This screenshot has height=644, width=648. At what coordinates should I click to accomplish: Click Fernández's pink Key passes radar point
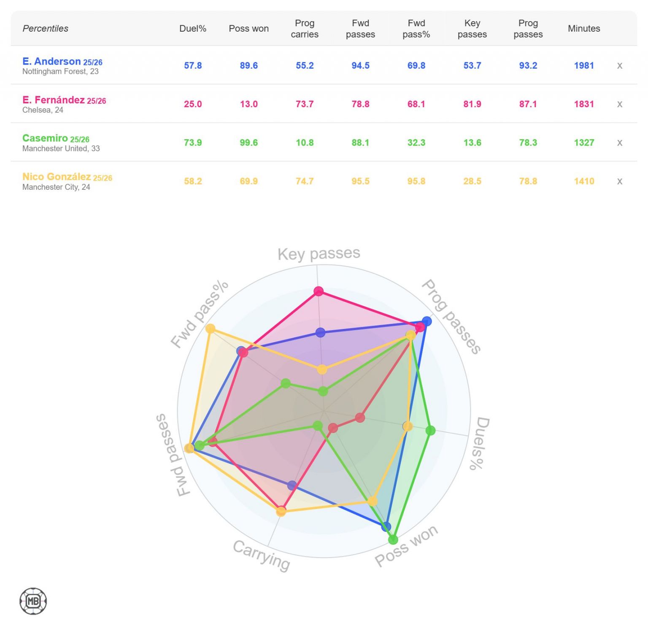click(319, 291)
